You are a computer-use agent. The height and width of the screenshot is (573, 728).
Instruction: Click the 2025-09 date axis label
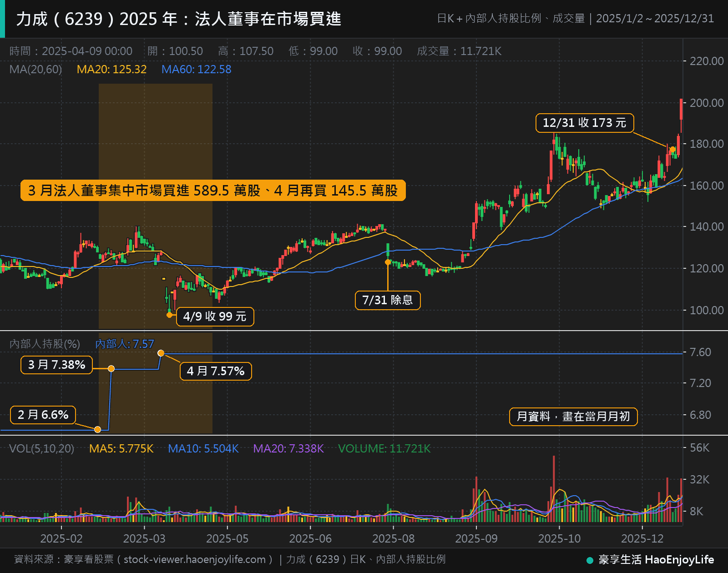point(476,539)
